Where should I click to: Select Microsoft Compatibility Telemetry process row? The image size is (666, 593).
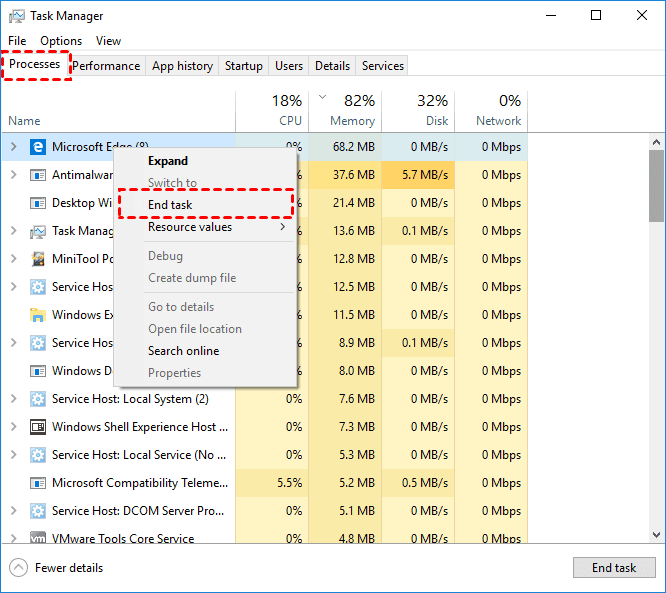pos(265,483)
